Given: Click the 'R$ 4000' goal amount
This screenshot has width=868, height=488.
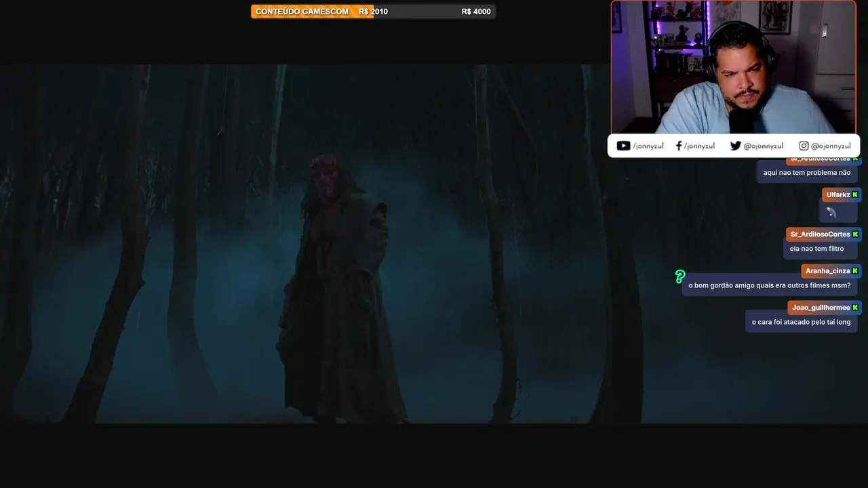Looking at the screenshot, I should point(476,12).
